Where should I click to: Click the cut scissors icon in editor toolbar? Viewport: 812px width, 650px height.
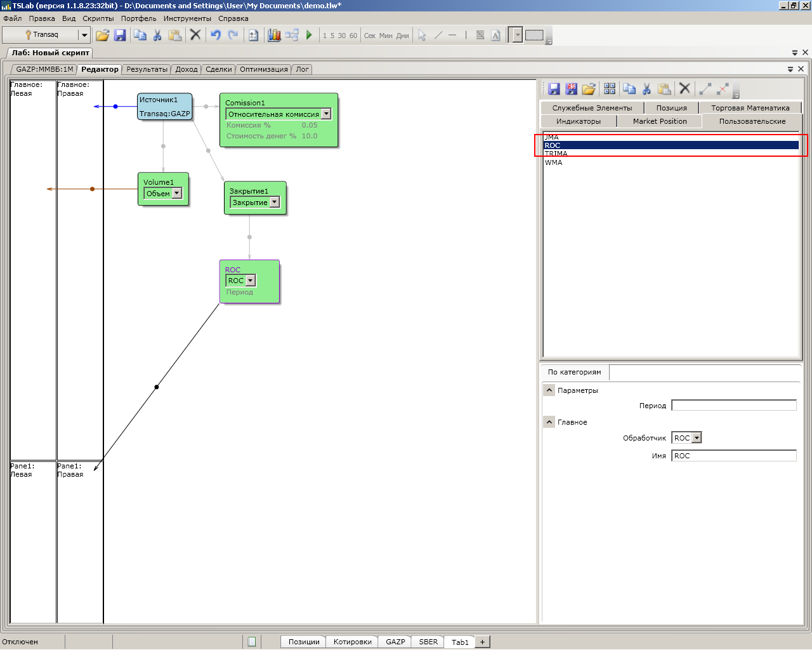[x=646, y=89]
